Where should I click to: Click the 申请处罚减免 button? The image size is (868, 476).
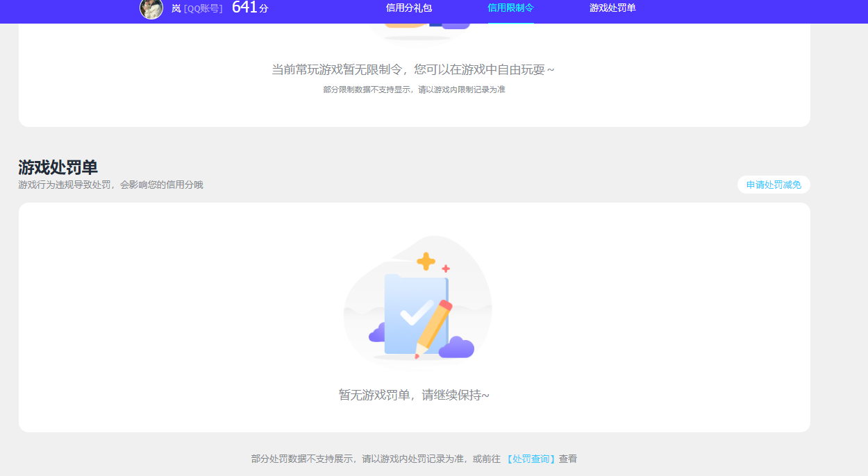pyautogui.click(x=774, y=185)
